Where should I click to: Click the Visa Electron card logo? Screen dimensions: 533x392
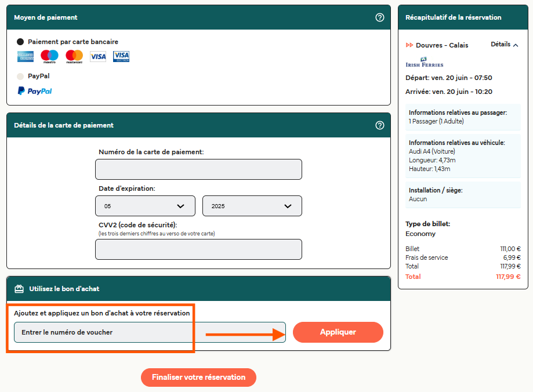point(121,56)
